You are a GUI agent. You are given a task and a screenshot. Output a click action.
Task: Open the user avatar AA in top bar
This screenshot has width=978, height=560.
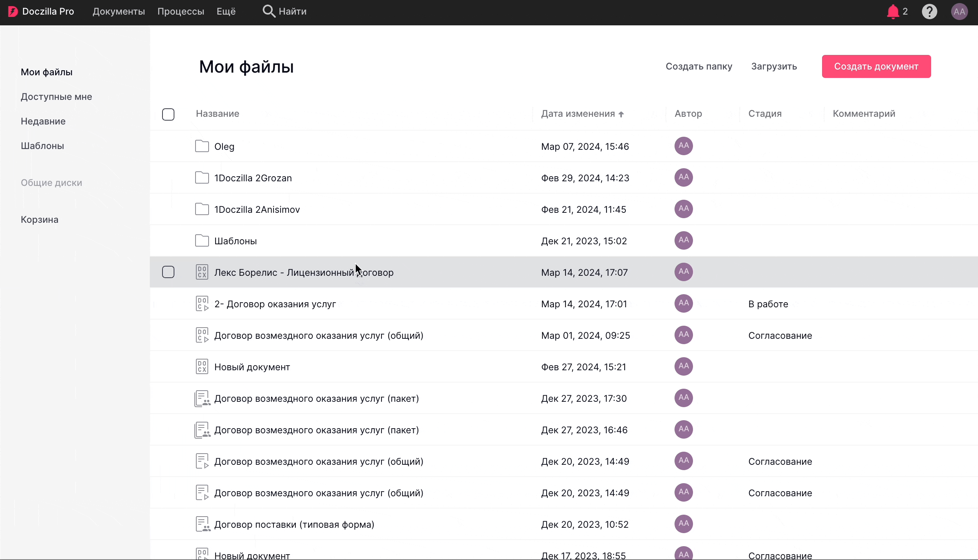959,12
